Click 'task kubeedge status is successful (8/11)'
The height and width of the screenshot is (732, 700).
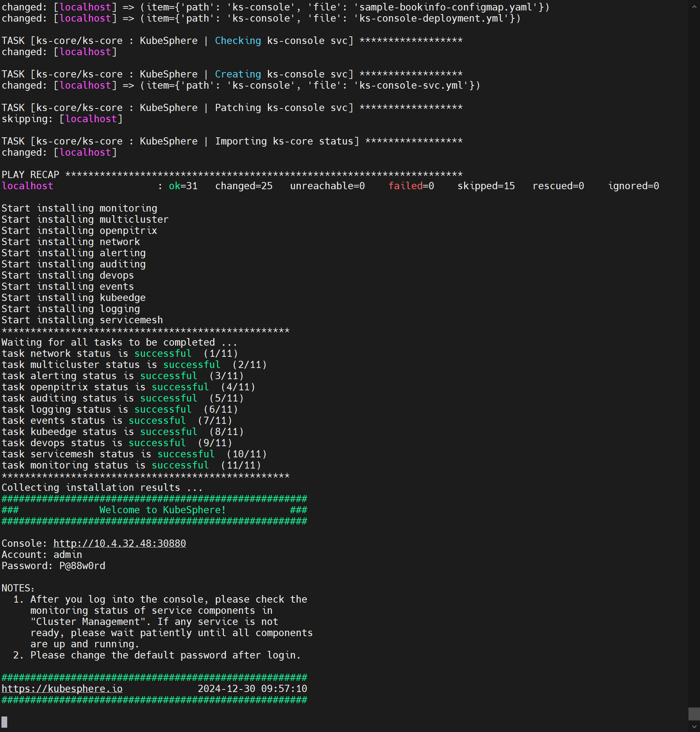pyautogui.click(x=122, y=432)
